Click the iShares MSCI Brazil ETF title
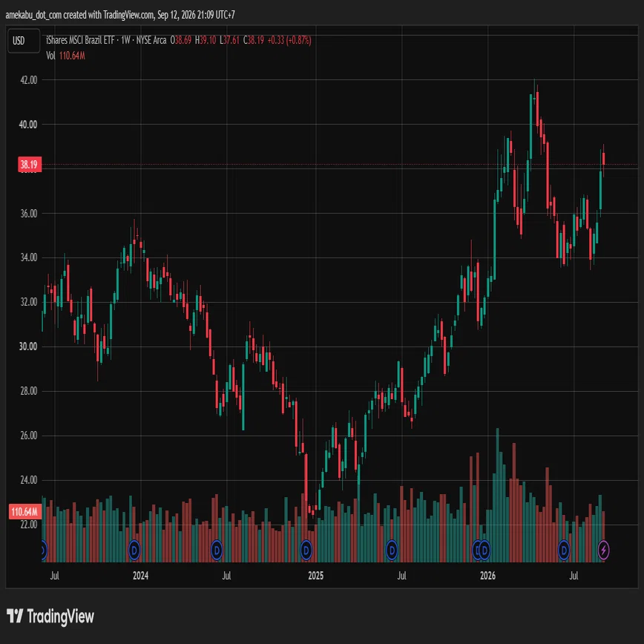 point(80,40)
